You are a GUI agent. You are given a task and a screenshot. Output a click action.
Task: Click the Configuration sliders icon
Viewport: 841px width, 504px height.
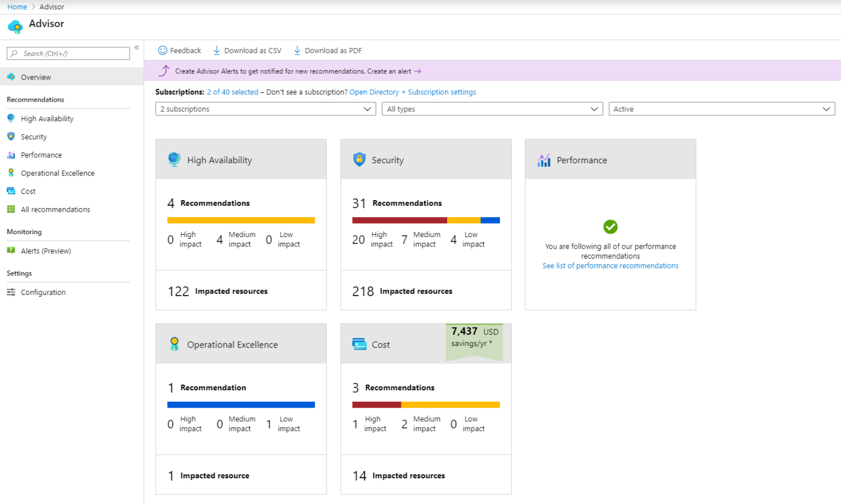point(11,292)
